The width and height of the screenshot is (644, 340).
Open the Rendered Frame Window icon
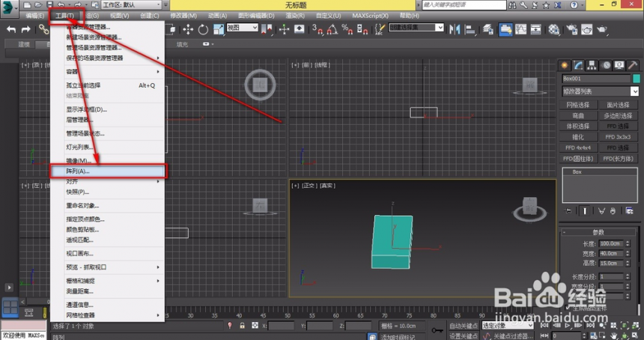point(586,29)
